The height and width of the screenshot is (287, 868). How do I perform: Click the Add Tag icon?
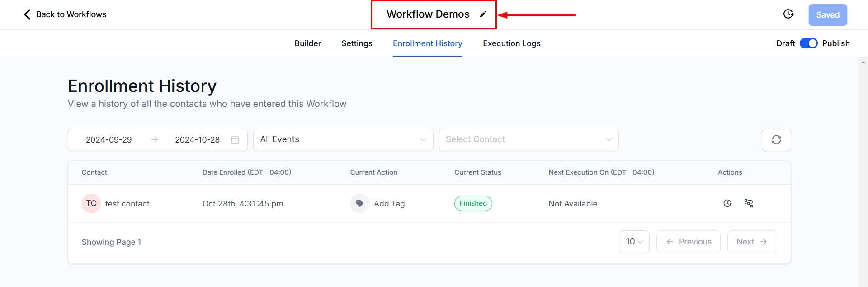[359, 203]
